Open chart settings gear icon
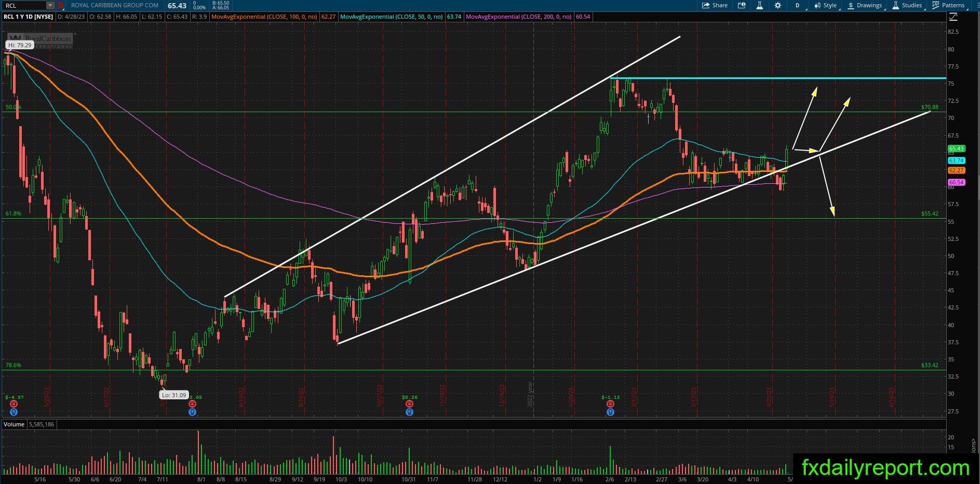Viewport: 980px width, 484px height. tap(777, 5)
